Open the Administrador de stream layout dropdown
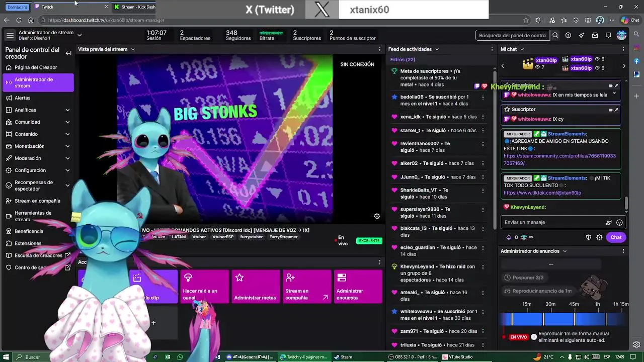 [79, 35]
